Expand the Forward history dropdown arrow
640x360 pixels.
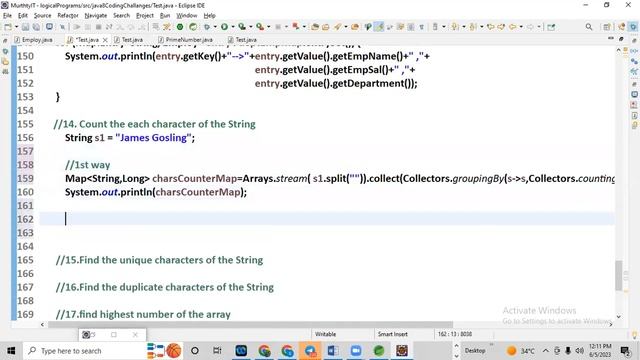coord(539,27)
